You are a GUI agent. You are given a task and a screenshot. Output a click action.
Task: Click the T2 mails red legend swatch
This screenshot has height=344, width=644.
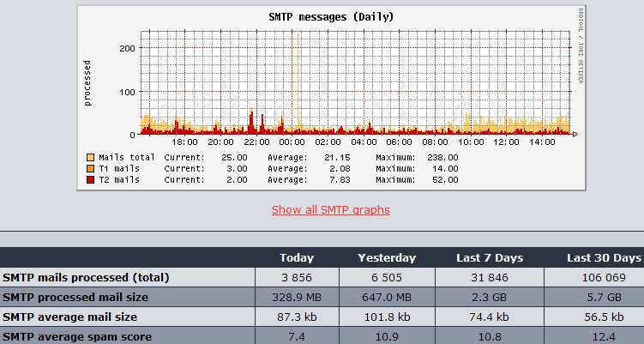(x=90, y=180)
